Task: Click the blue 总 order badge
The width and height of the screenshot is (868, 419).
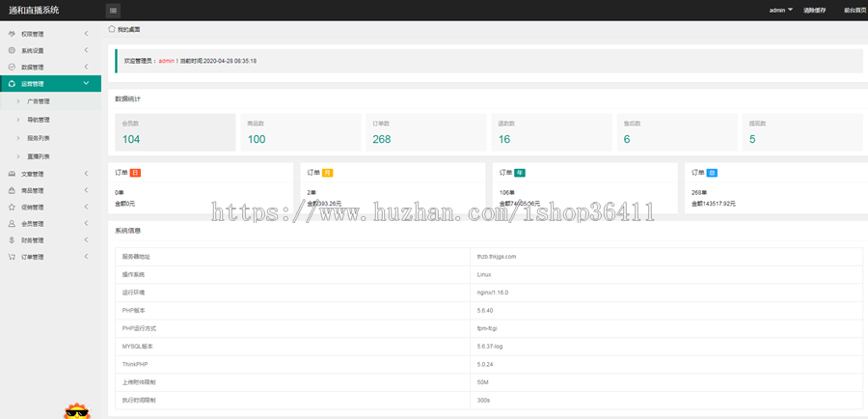Action: (x=712, y=173)
